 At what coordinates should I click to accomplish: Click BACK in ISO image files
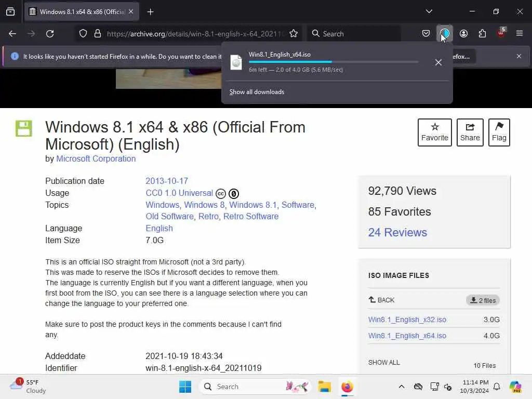[x=382, y=300]
